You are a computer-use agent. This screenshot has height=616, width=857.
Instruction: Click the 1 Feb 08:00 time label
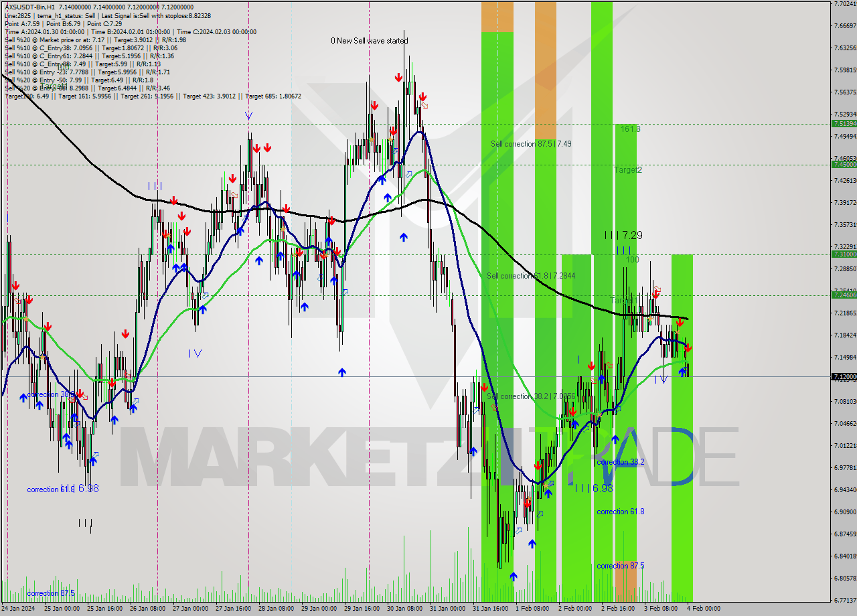coord(532,609)
